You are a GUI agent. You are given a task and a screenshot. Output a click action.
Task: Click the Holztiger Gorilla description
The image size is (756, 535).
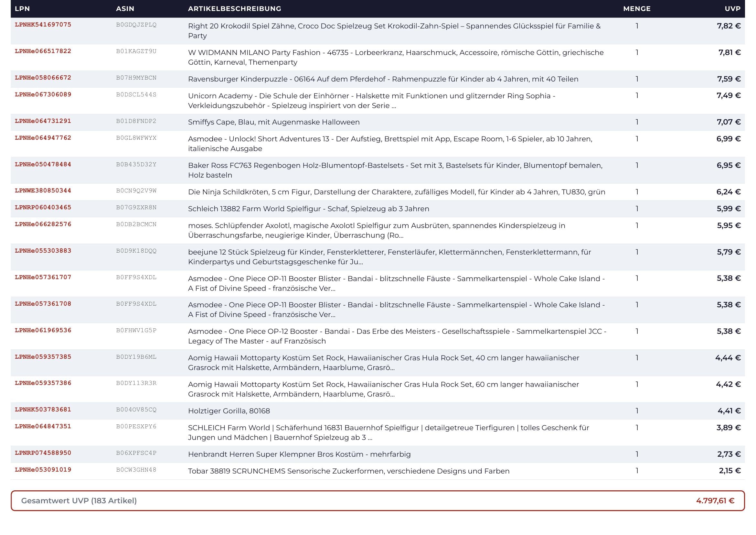pyautogui.click(x=229, y=411)
